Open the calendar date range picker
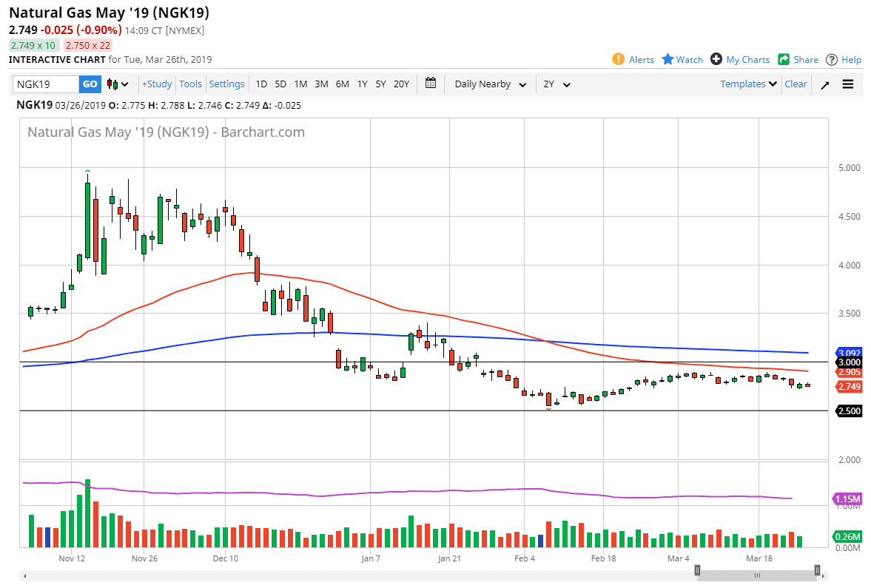The image size is (871, 588). pyautogui.click(x=431, y=84)
